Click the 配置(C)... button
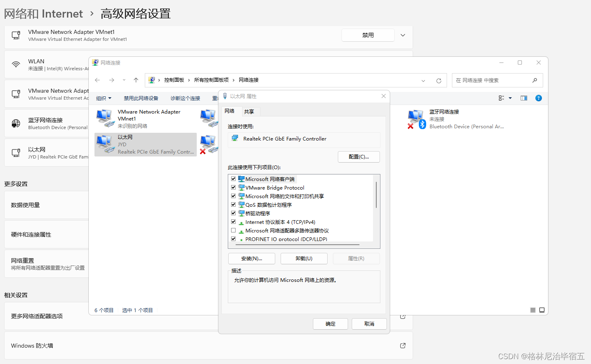The height and width of the screenshot is (364, 591). 359,157
